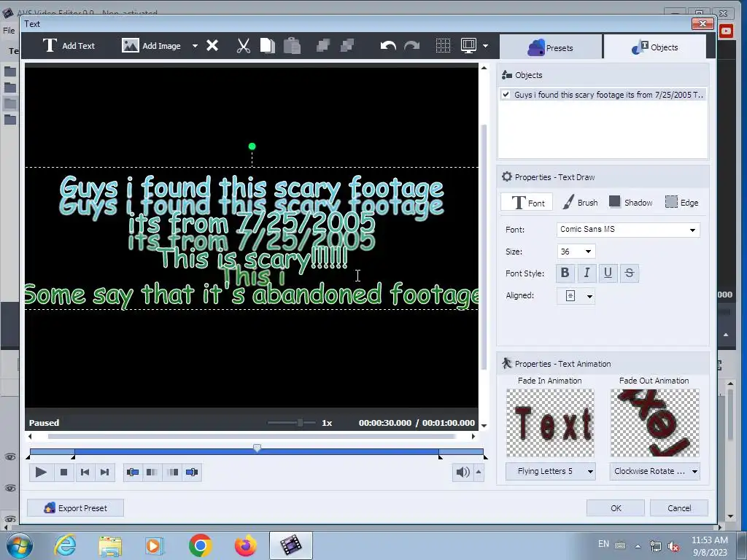Click the third fade boundary icon
747x560 pixels.
tap(172, 472)
